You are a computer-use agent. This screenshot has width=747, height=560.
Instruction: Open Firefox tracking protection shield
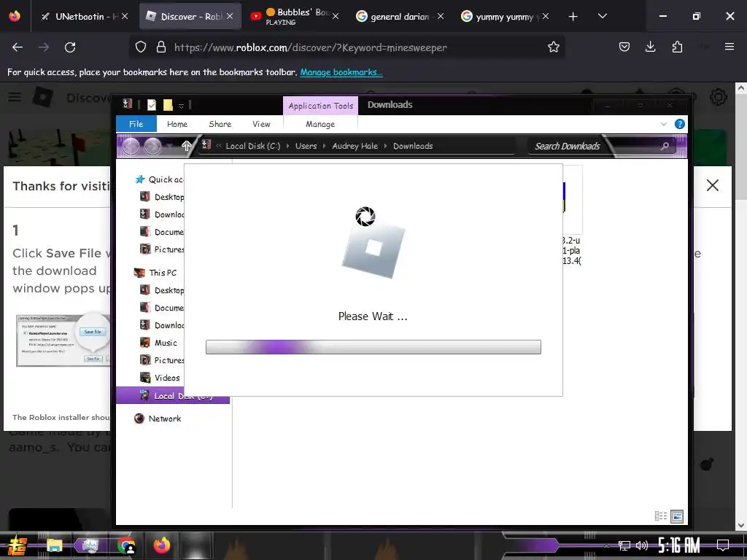coord(141,47)
